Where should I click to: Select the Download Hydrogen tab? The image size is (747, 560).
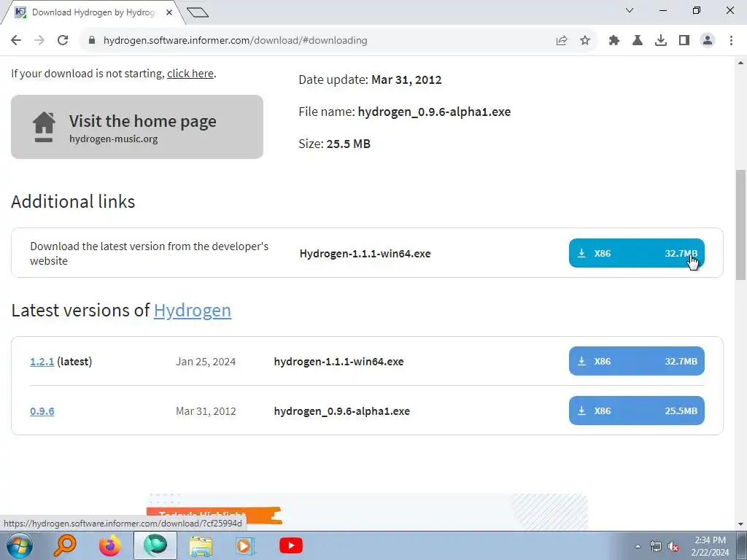[90, 12]
